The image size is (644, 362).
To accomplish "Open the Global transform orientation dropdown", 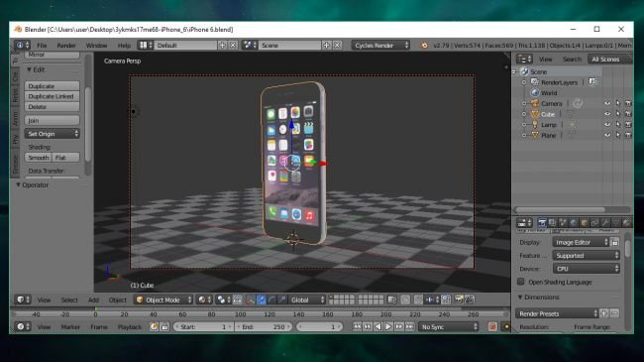I will point(307,300).
